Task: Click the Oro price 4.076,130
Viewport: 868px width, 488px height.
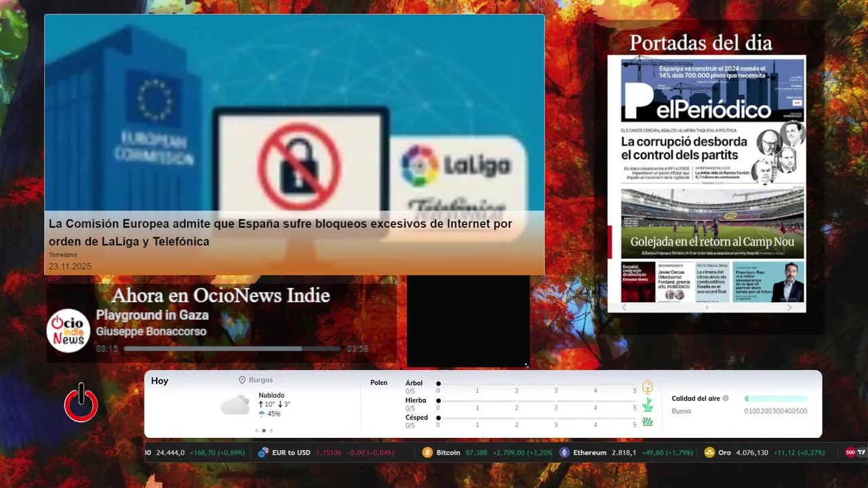Action: (752, 453)
